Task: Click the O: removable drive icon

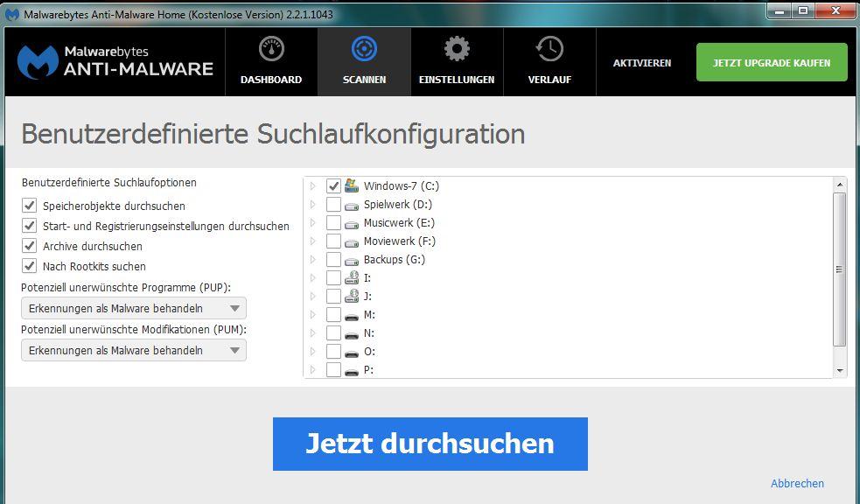Action: (x=352, y=353)
